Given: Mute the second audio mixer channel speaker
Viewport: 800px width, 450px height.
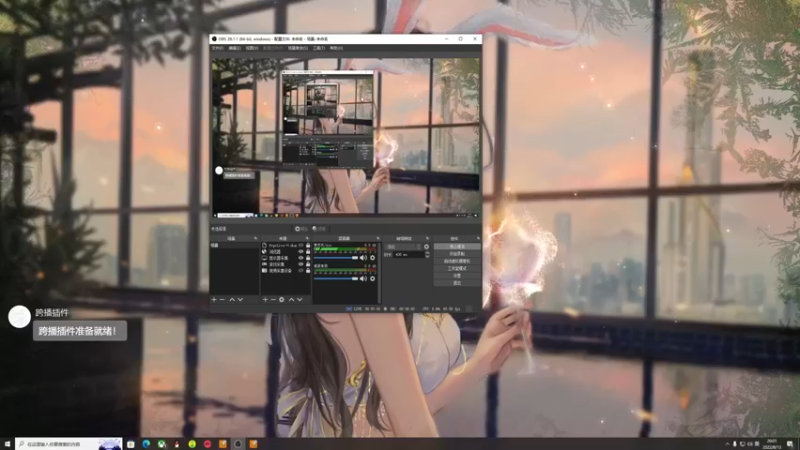Looking at the screenshot, I should [x=363, y=279].
